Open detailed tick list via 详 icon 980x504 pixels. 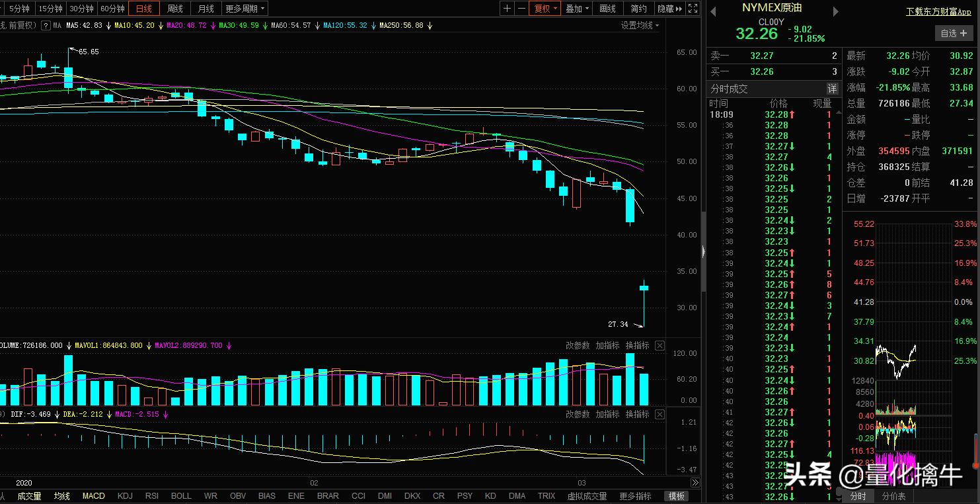pos(832,89)
